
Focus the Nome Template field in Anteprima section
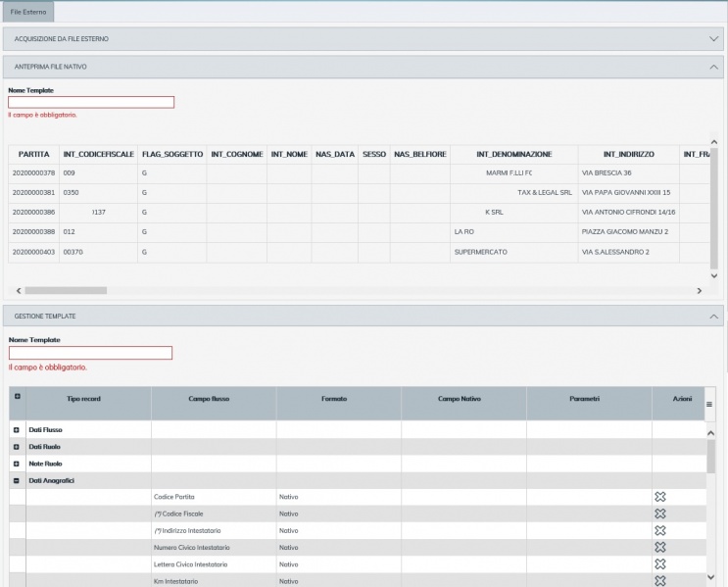(91, 102)
